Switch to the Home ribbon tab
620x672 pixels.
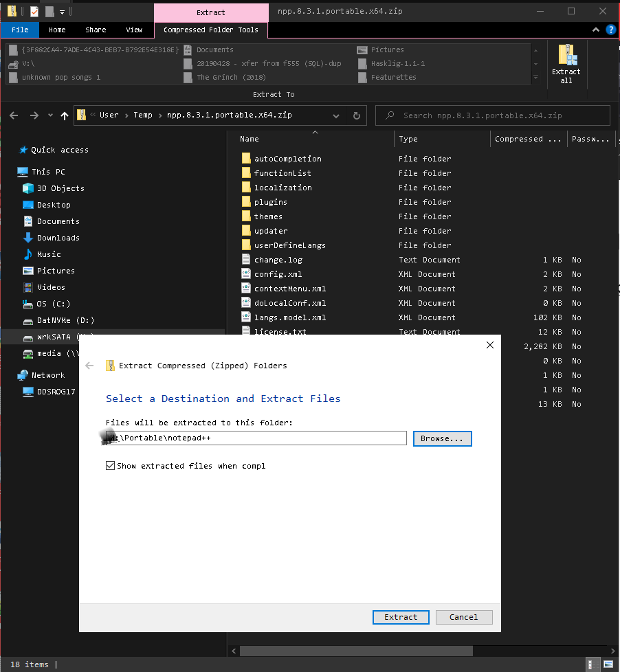point(57,30)
